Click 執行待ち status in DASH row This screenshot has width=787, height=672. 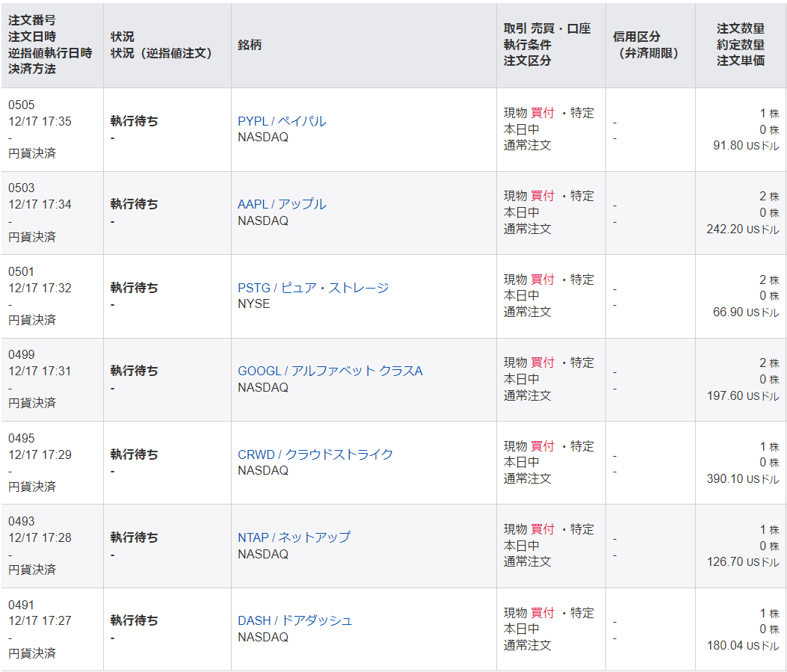pos(134,621)
